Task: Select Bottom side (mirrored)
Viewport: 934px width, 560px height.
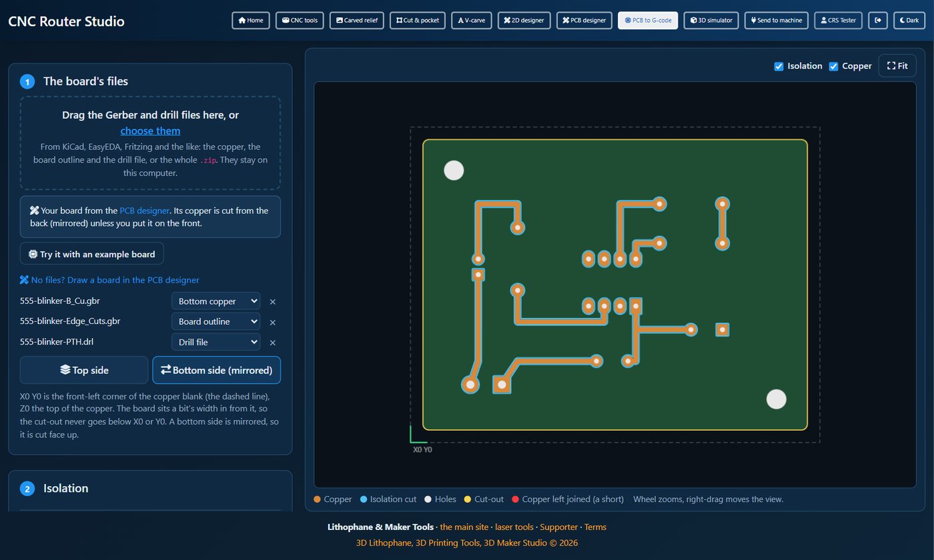Action: coord(217,370)
